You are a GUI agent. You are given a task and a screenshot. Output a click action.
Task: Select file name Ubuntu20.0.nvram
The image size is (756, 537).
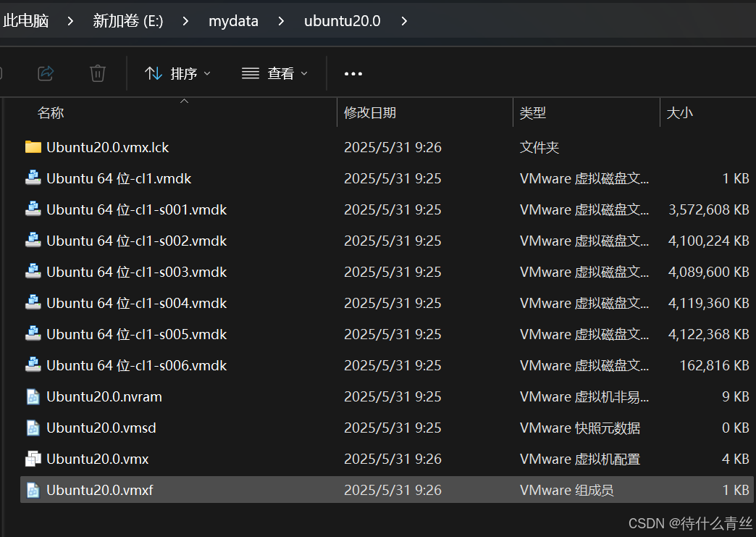(x=104, y=396)
